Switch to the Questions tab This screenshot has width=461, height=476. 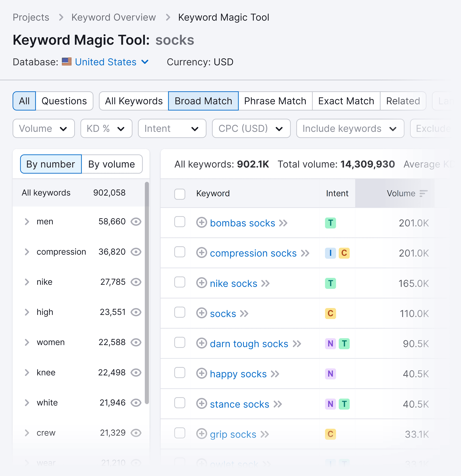coord(64,101)
